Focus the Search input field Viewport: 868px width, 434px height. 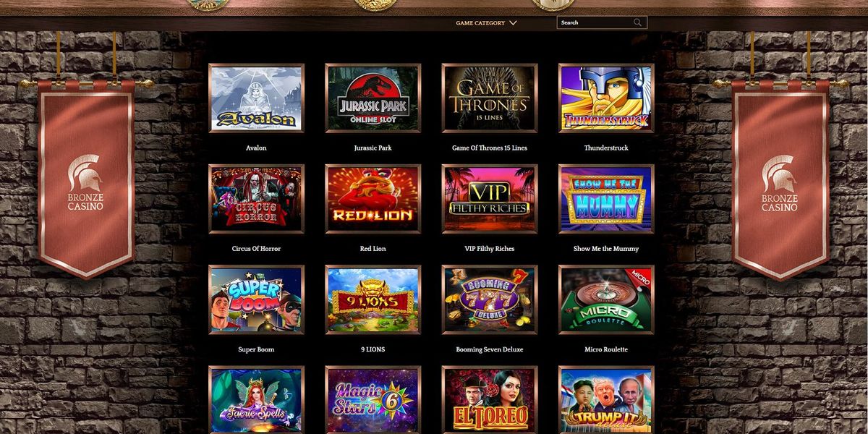click(602, 22)
